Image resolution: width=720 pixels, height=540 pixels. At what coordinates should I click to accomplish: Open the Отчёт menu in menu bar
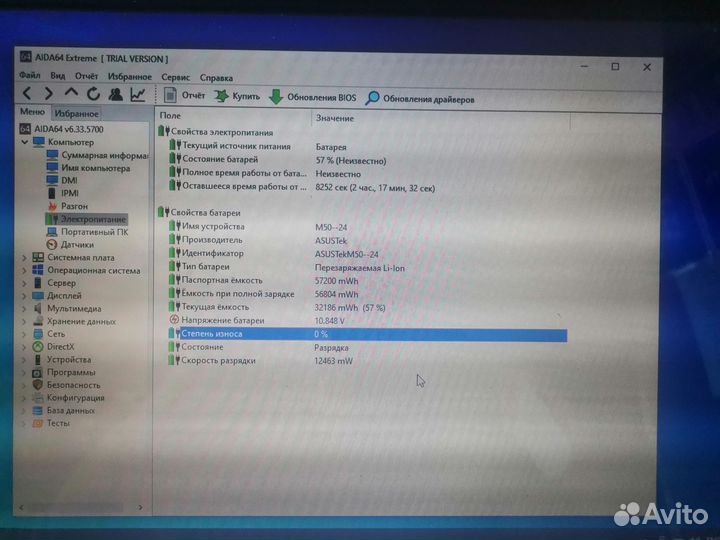(x=86, y=76)
